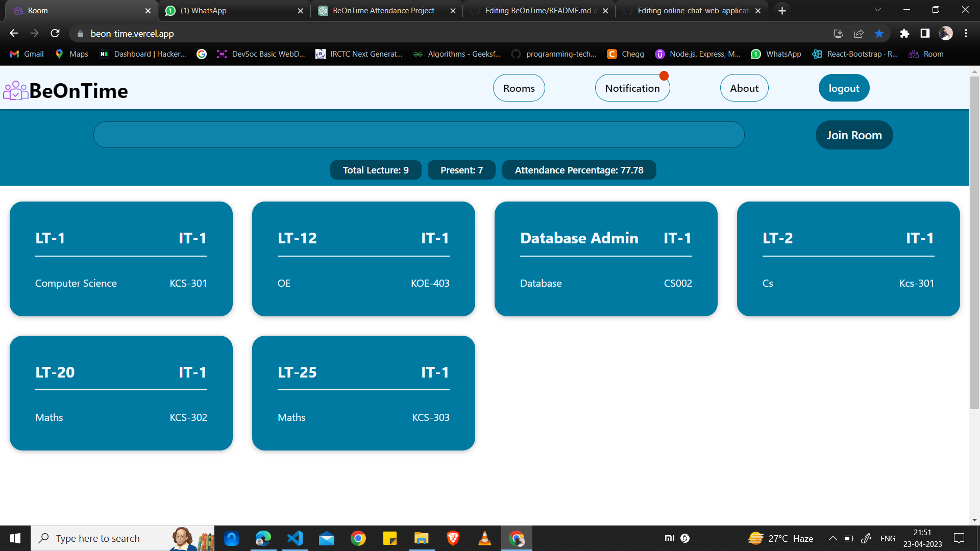980x551 pixels.
Task: Open the system tray hidden icons chevron
Action: (x=833, y=538)
